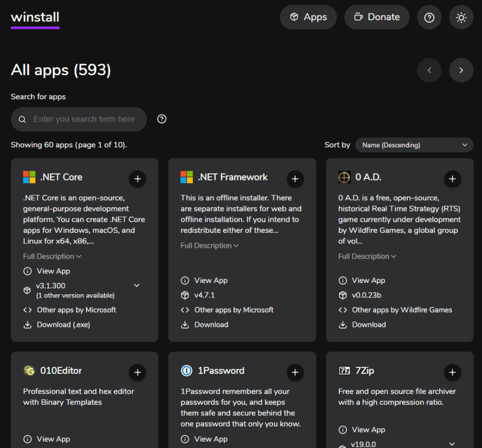Image resolution: width=482 pixels, height=448 pixels.
Task: Show Other apps by Wildfire Games
Action: [x=395, y=310]
